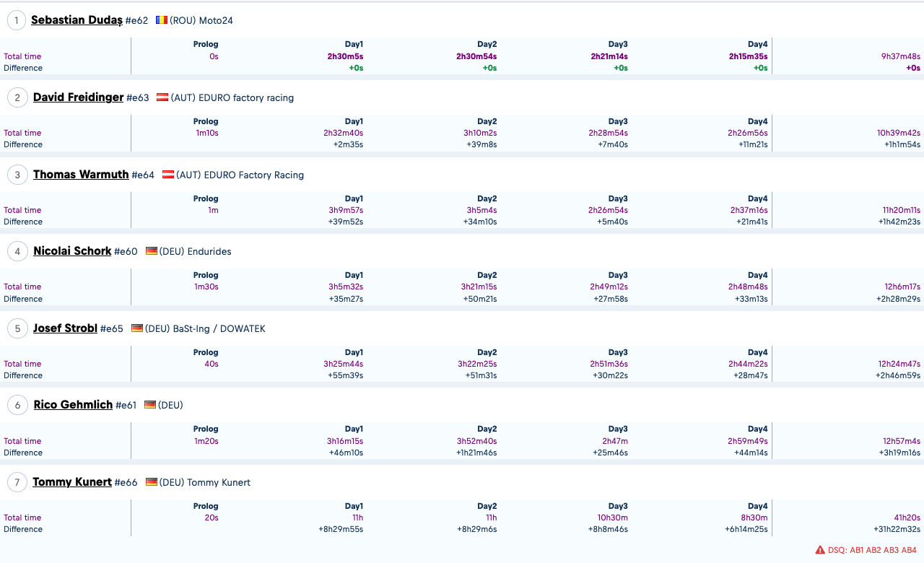Screen dimensions: 924x563
Task: Open Sebastian Dudaș rider link
Action: tap(77, 20)
